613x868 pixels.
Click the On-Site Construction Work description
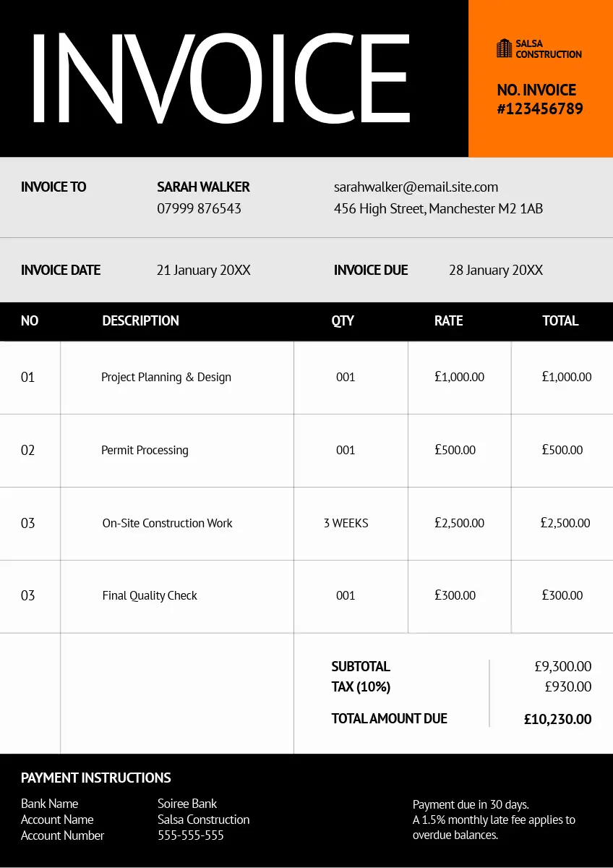[167, 524]
